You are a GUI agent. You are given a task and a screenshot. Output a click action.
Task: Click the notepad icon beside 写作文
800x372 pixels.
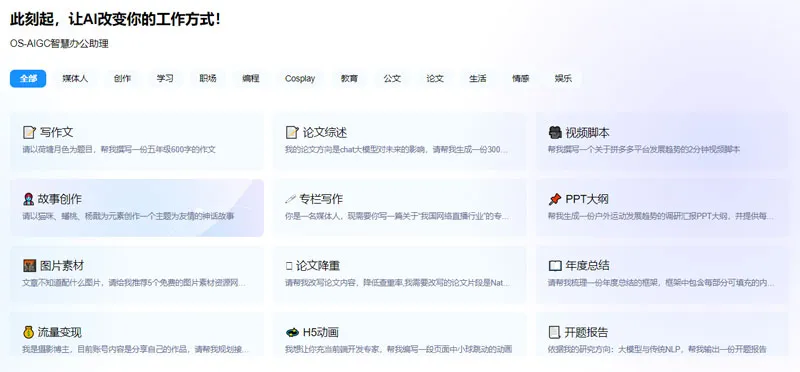pos(29,133)
